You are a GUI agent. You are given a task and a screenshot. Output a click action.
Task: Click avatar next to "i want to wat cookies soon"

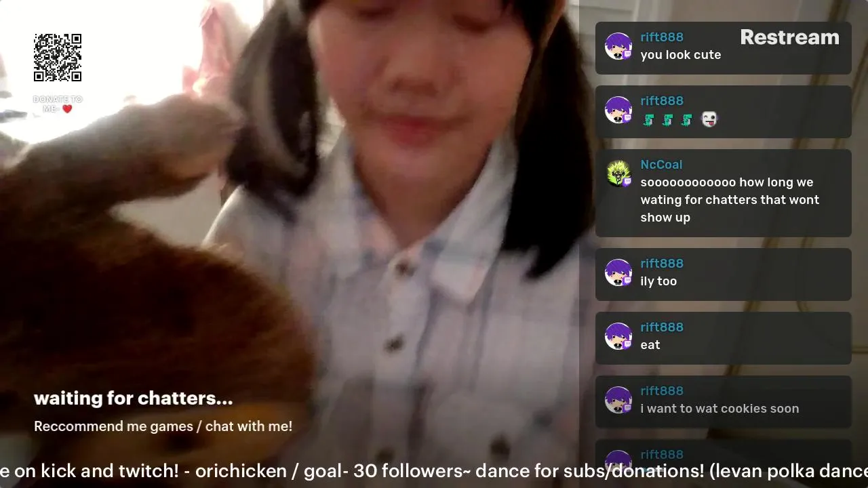[x=618, y=400]
